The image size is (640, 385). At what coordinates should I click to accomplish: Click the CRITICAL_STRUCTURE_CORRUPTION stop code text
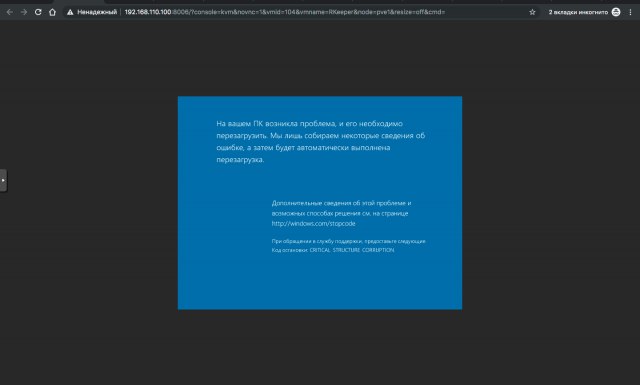(352, 250)
